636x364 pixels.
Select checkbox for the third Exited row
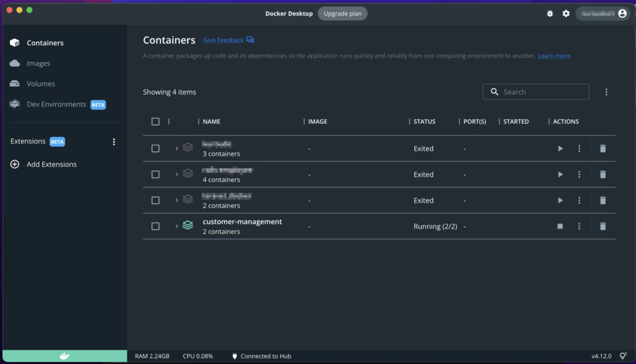pos(155,201)
